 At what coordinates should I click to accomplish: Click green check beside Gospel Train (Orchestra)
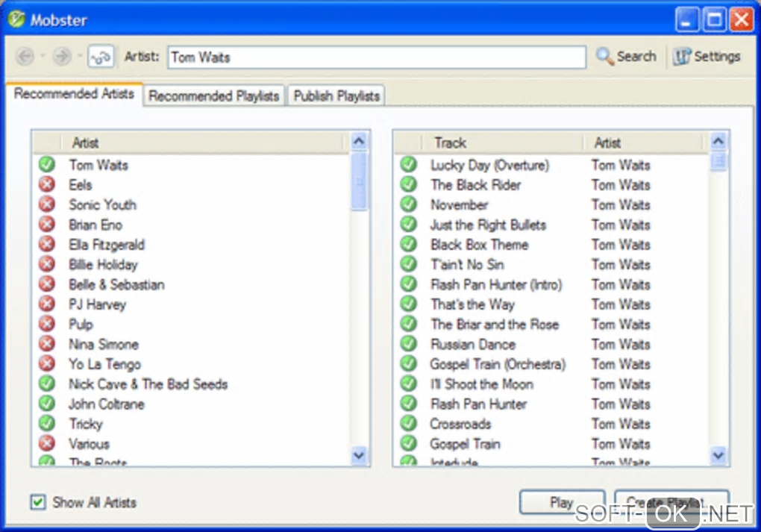[x=409, y=363]
